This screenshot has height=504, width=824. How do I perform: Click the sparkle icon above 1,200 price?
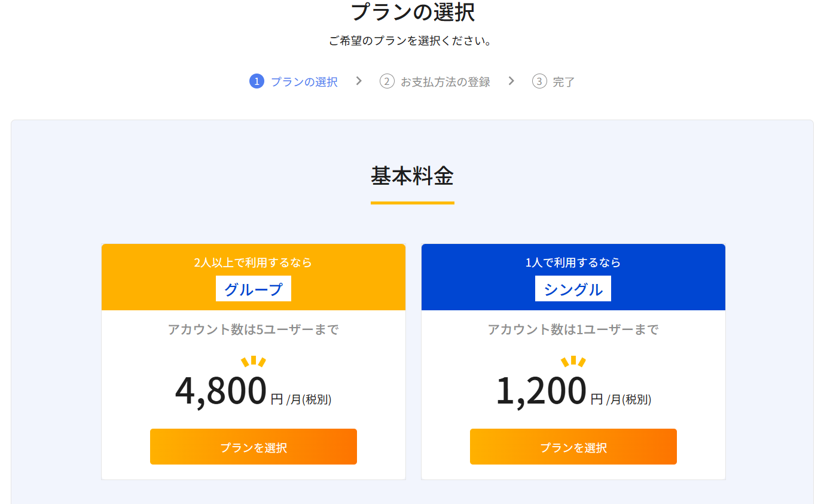pos(573,361)
